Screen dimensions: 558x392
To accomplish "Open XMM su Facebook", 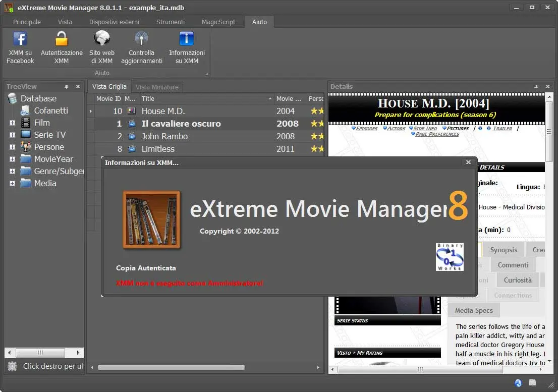I will tap(20, 47).
